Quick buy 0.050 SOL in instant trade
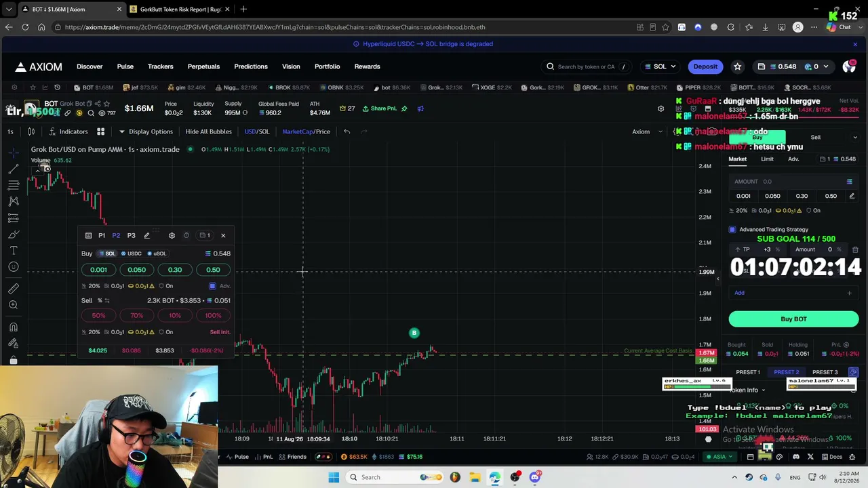868x488 pixels. tap(136, 270)
